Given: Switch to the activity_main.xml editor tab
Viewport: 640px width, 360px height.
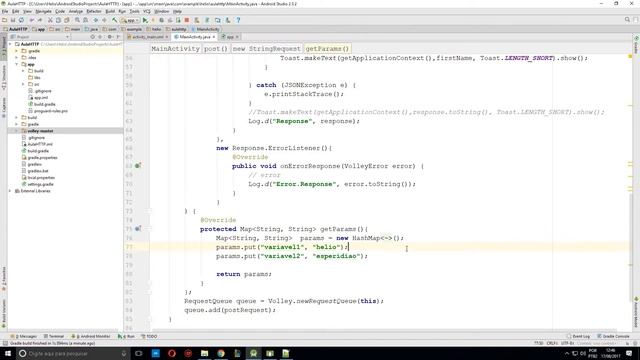Looking at the screenshot, I should [147, 37].
